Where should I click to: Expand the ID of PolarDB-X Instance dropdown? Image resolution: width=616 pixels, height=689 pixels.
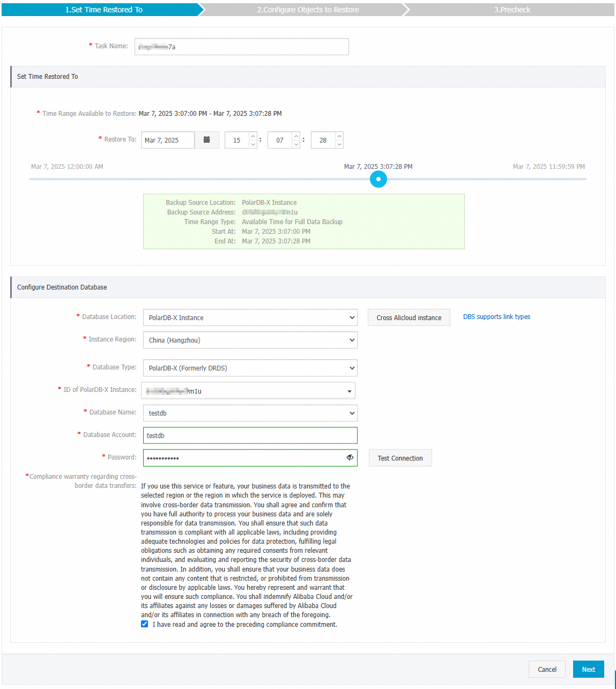[x=248, y=391]
